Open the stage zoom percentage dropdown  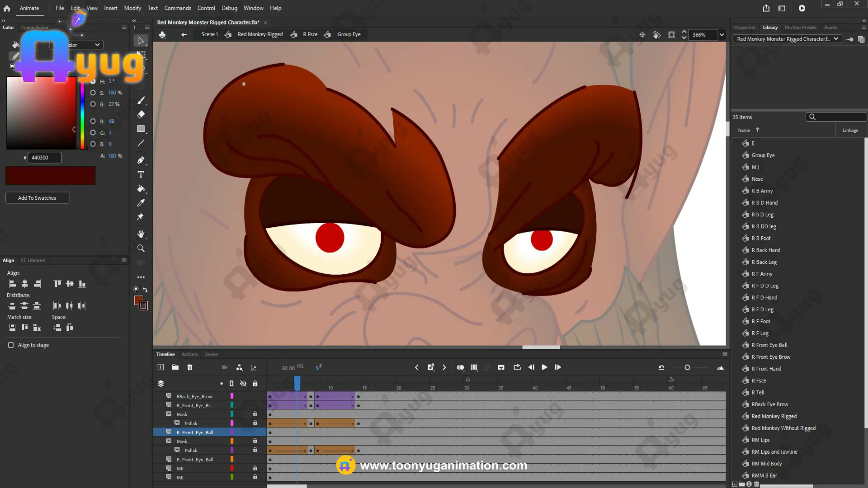click(x=722, y=35)
